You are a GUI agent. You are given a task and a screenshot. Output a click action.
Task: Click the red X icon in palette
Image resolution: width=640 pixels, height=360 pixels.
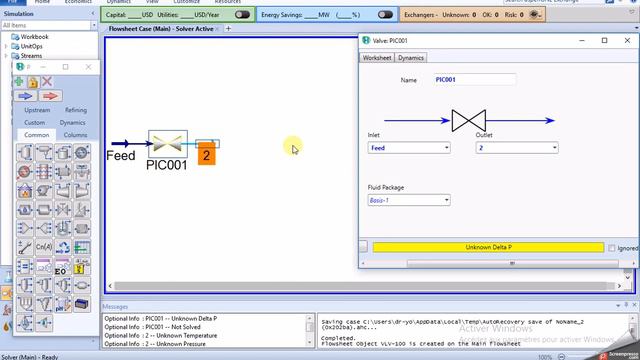click(47, 82)
